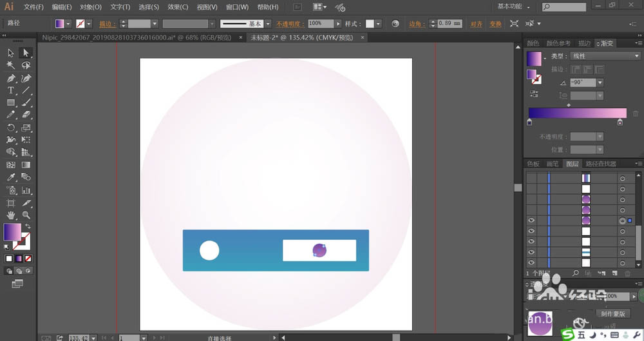Select the Gradient tool in toolbox
644x341 pixels.
click(26, 165)
